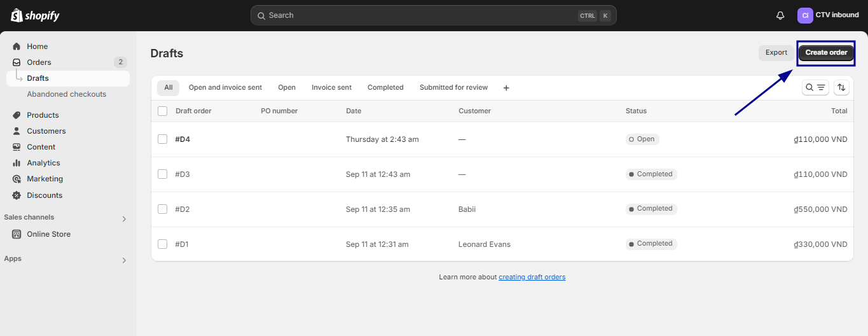The height and width of the screenshot is (336, 868).
Task: Click the Open status badge for #D4
Action: click(x=642, y=139)
